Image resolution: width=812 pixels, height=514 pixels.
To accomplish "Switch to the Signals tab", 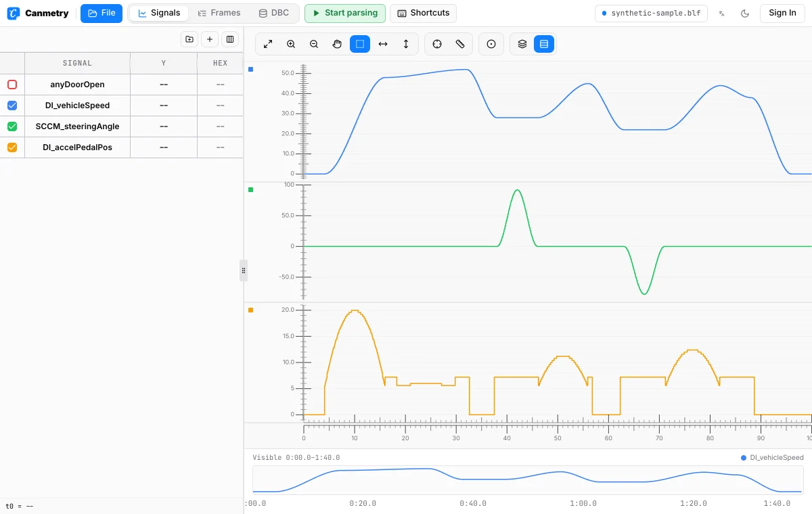I will (x=159, y=13).
